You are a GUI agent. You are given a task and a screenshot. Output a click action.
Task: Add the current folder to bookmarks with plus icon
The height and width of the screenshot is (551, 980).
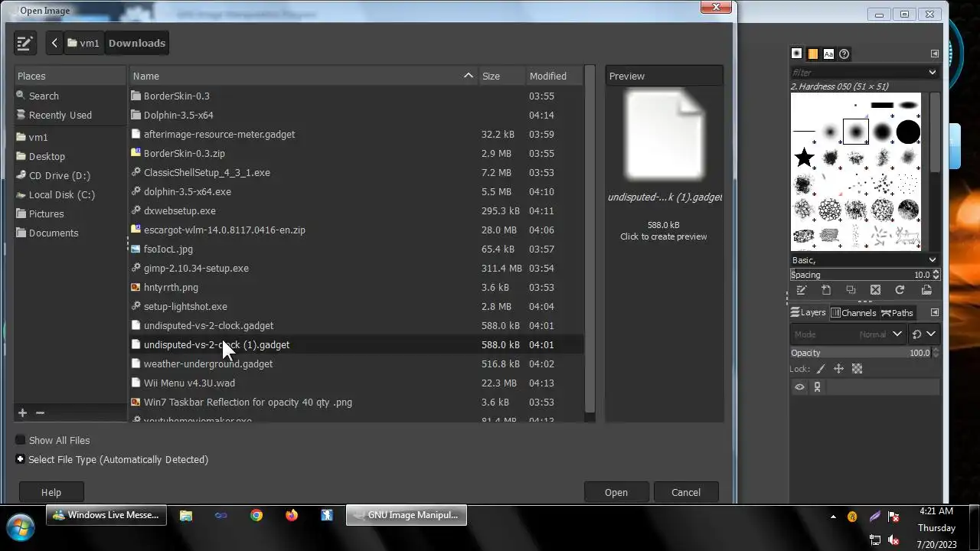(22, 412)
